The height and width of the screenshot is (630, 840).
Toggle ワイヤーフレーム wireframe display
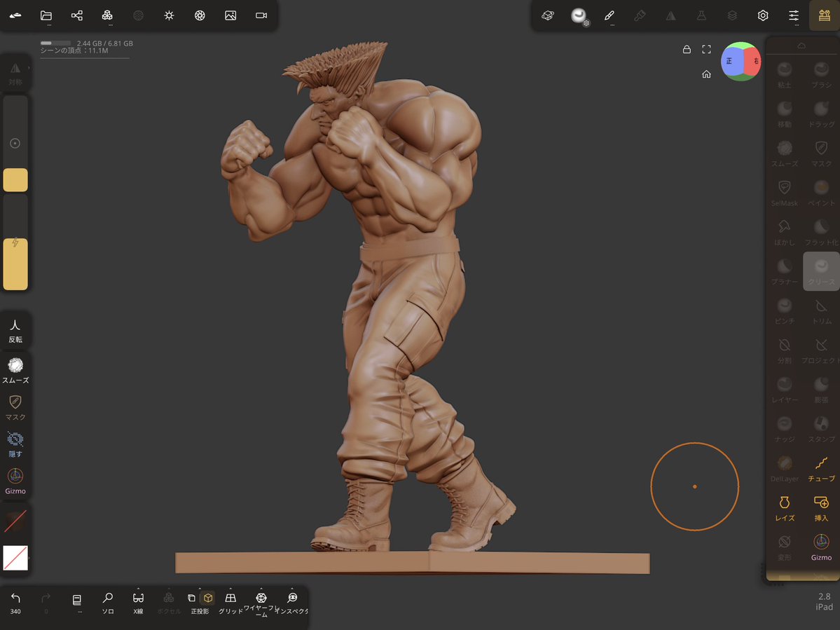click(261, 604)
